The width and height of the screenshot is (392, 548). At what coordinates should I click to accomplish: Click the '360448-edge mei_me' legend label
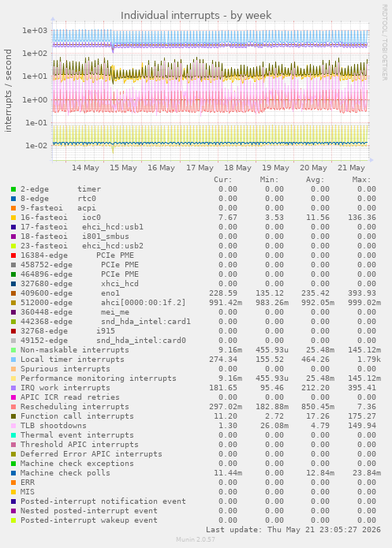pos(75,312)
